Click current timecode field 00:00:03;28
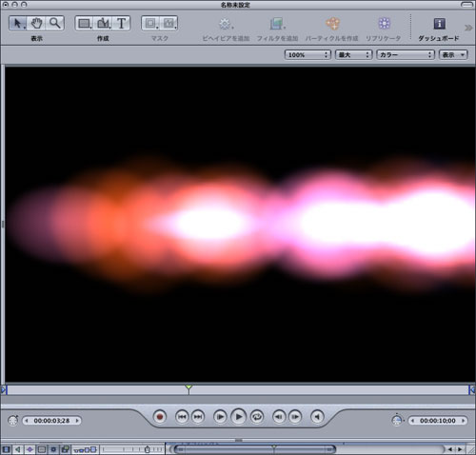Screen dimensions: 476x455 tap(51, 421)
